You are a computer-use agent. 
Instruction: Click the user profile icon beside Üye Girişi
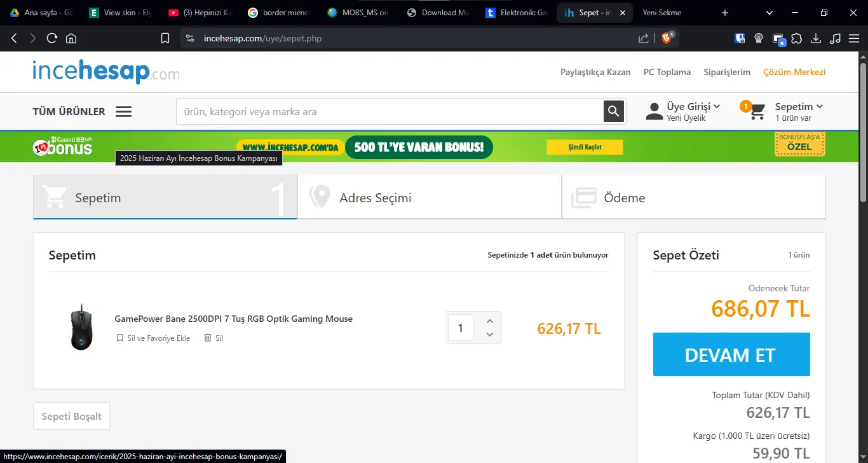[x=654, y=111]
